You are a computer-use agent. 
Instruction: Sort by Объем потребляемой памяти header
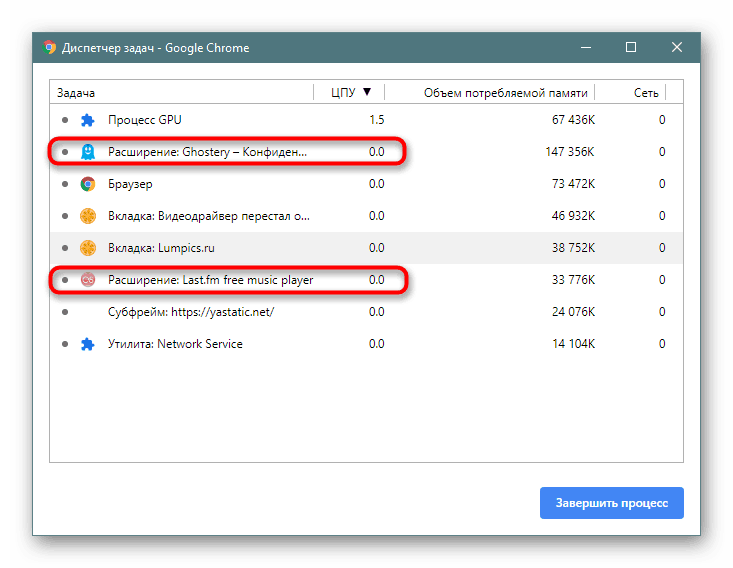[505, 93]
